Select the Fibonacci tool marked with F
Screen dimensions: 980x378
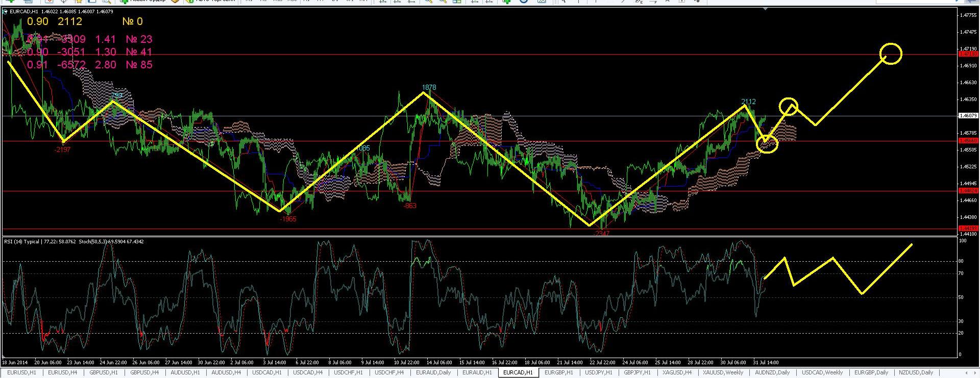[x=652, y=2]
